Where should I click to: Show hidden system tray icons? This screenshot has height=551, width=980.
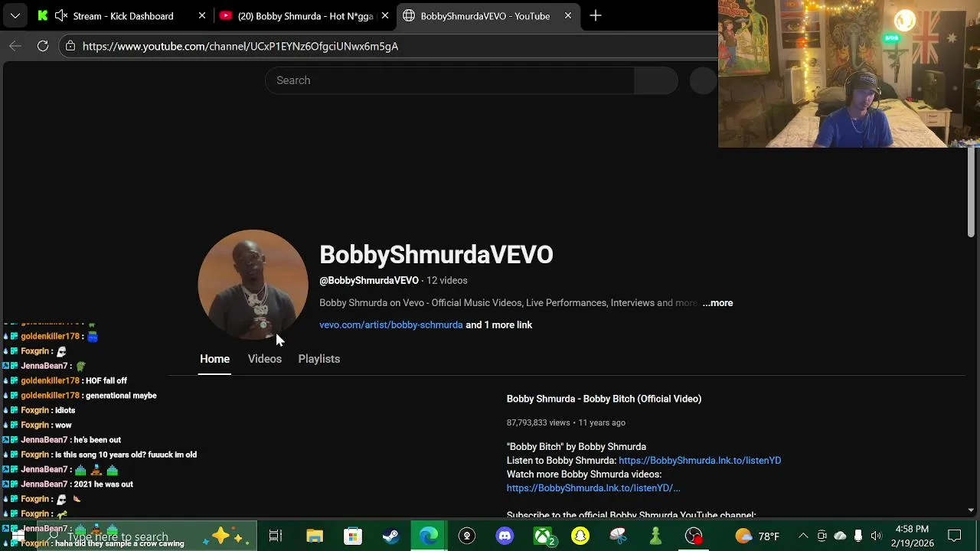(x=803, y=536)
